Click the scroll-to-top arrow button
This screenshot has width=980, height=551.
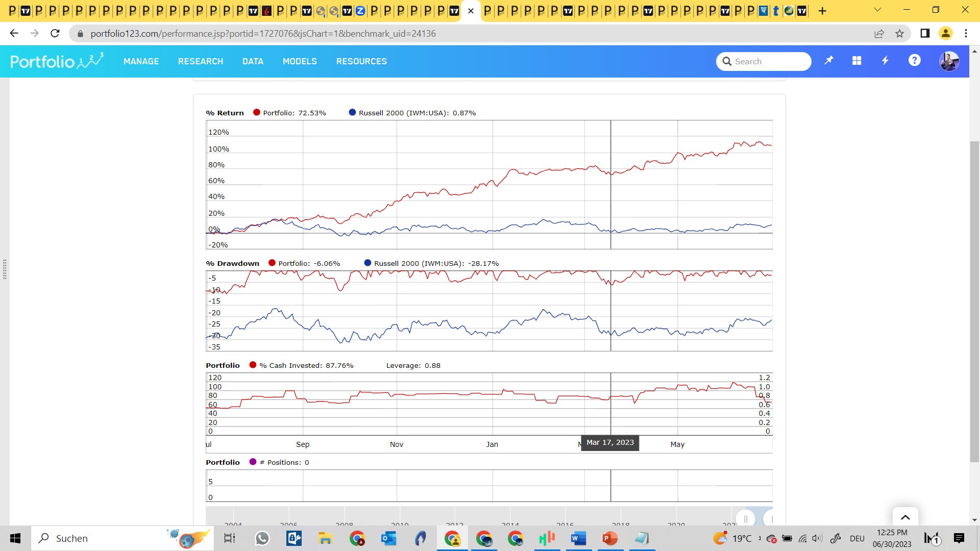(905, 517)
